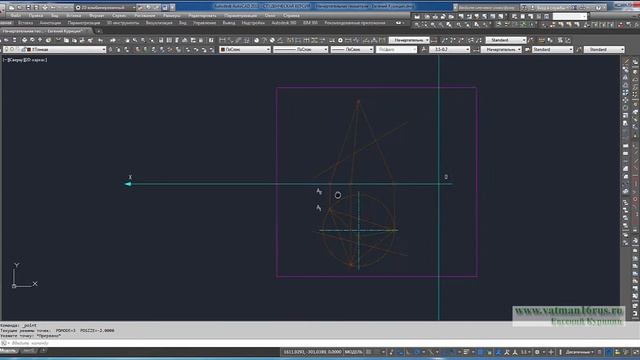Click the Isolate objects icon in status bar
This screenshot has width=640, height=360.
point(617,352)
